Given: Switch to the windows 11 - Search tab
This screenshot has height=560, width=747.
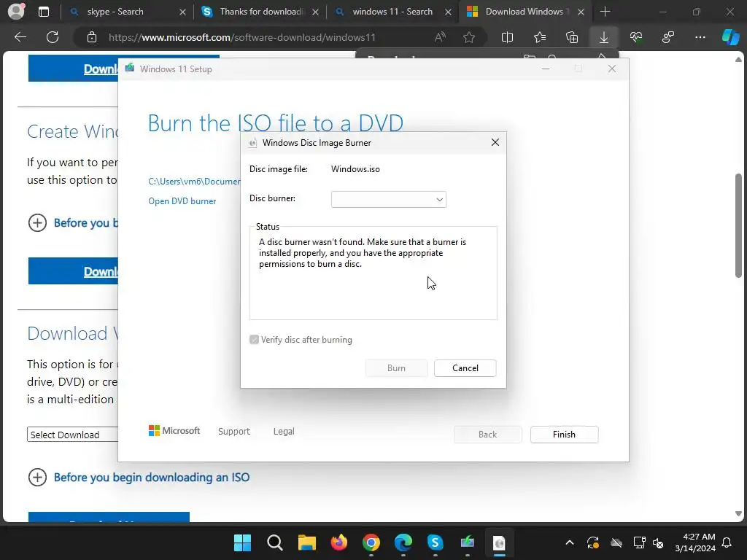Looking at the screenshot, I should coord(392,12).
